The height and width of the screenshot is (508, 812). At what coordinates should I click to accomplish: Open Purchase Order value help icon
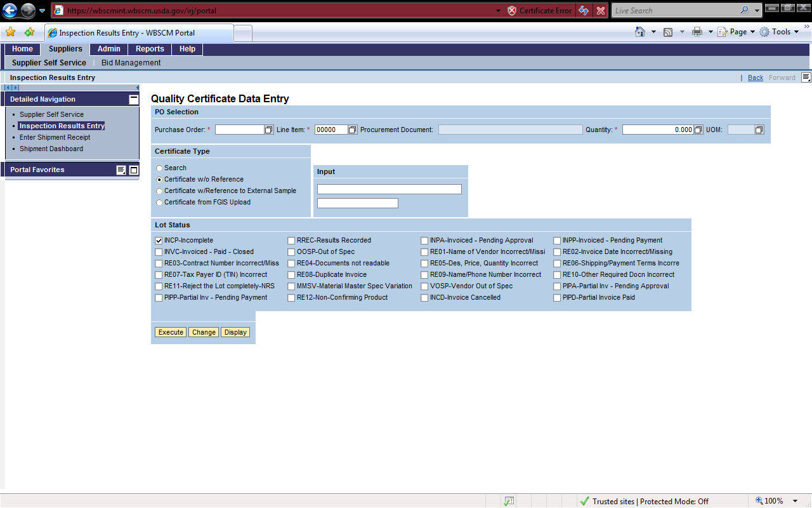(x=269, y=130)
